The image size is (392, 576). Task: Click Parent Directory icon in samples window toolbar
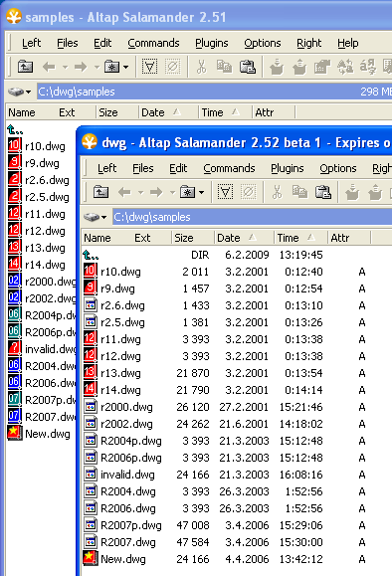(x=25, y=67)
